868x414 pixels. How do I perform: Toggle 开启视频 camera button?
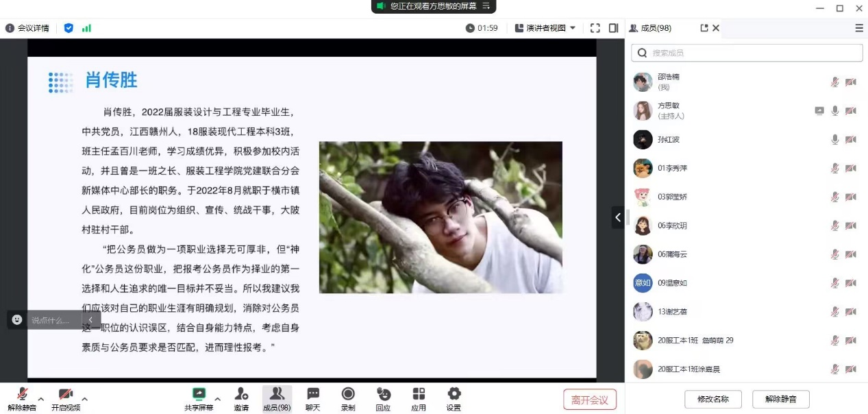pos(66,393)
